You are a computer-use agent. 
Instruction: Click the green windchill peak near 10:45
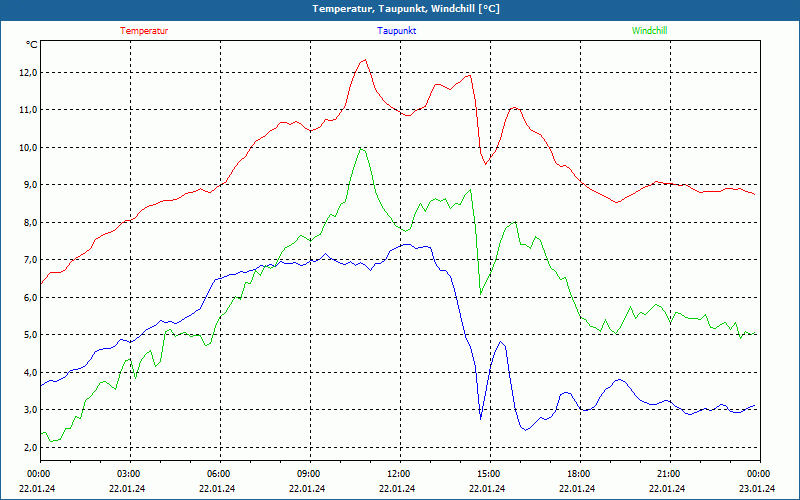pos(361,148)
